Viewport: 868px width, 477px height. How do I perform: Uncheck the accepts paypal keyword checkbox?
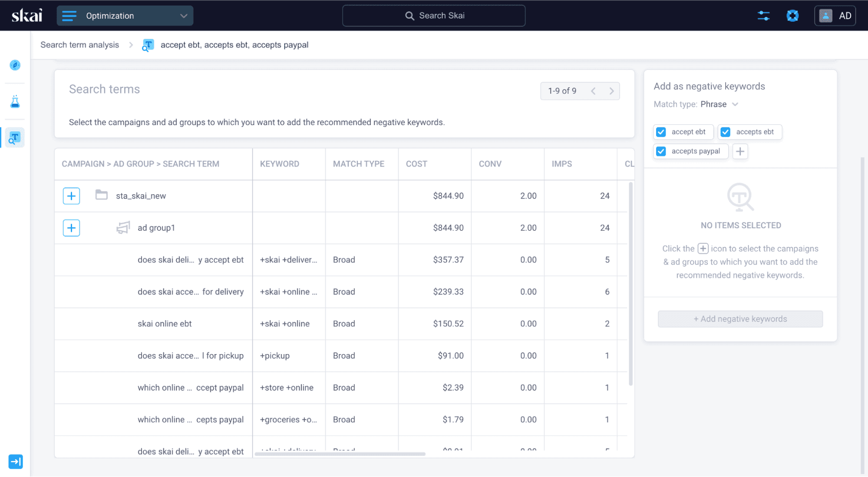pyautogui.click(x=661, y=151)
